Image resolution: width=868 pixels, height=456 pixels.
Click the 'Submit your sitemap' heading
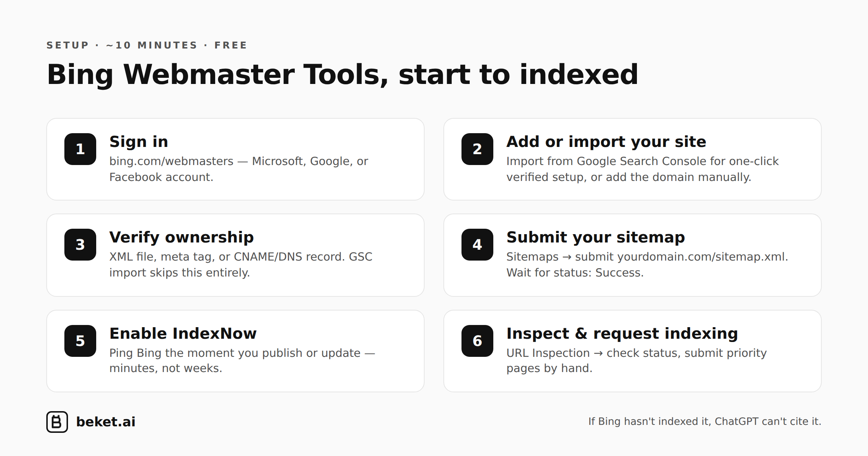click(596, 237)
